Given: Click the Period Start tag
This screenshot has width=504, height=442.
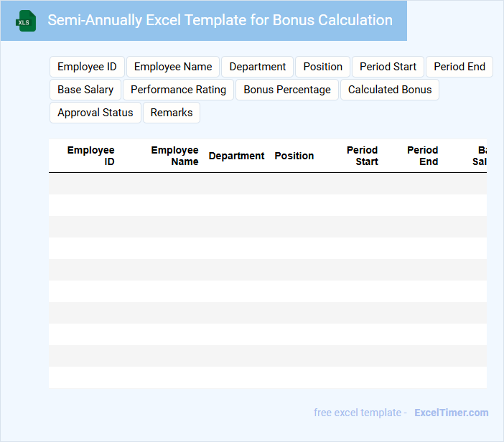Looking at the screenshot, I should 388,67.
